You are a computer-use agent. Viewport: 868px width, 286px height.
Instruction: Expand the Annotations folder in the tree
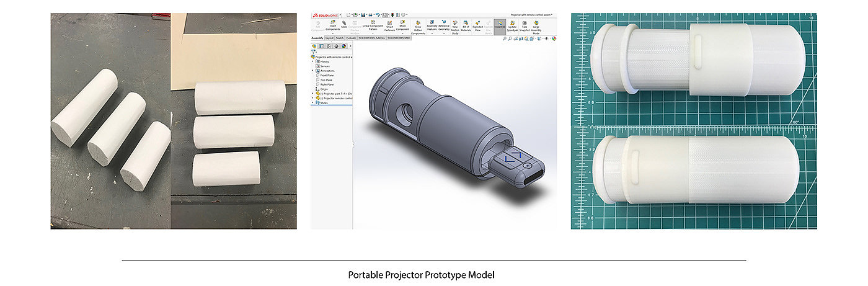(313, 71)
